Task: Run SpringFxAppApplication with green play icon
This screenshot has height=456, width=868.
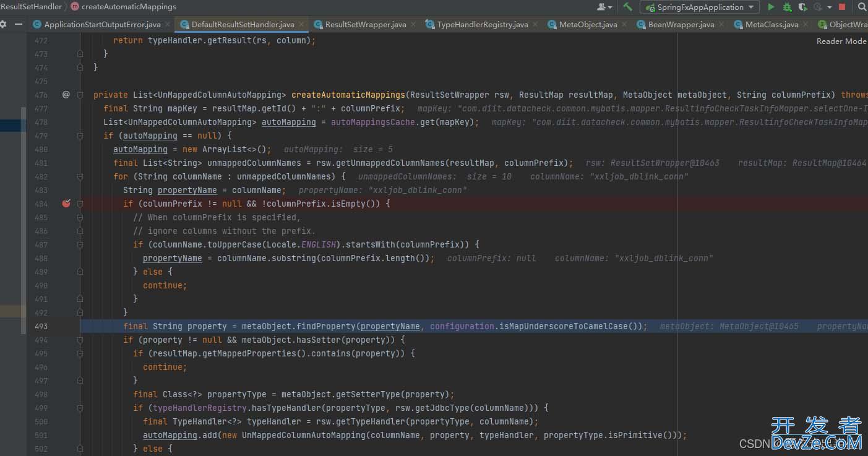Action: click(x=771, y=7)
